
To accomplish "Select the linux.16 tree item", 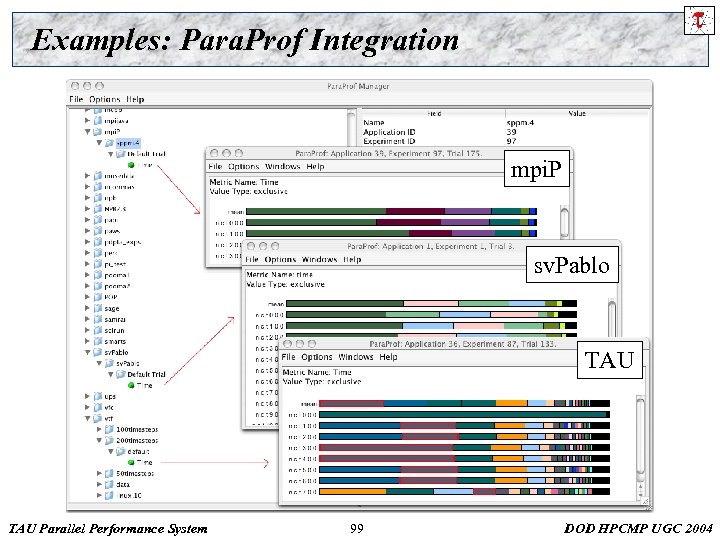I will pos(129,495).
